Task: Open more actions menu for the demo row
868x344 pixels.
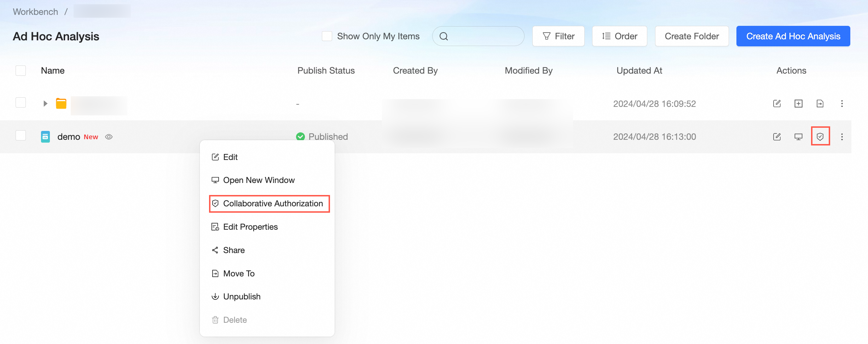Action: click(x=842, y=137)
